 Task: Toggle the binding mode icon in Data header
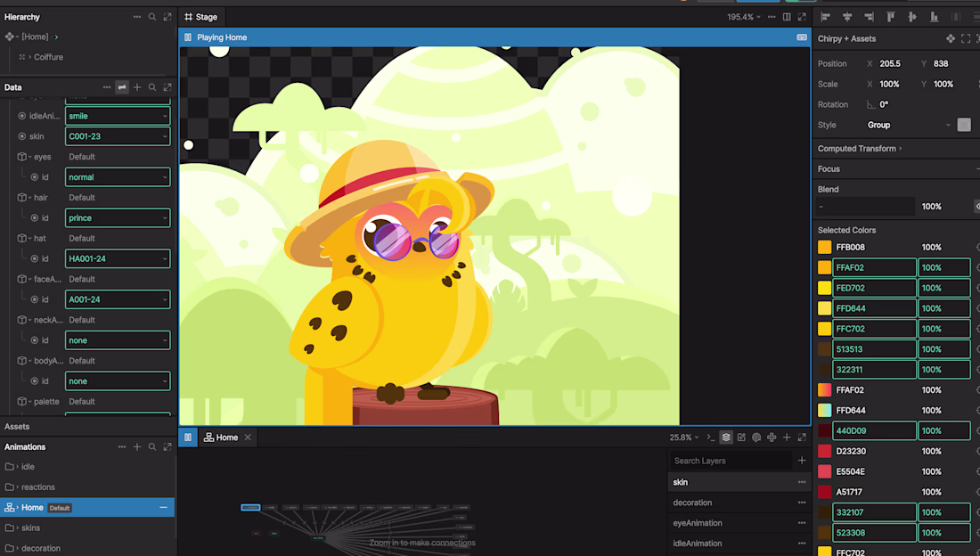(x=122, y=87)
